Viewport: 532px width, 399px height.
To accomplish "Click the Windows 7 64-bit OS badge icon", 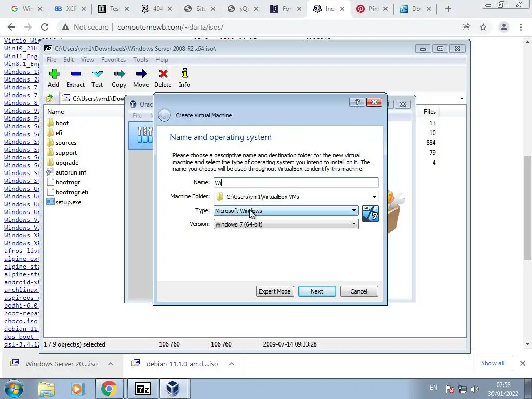I will click(x=370, y=214).
